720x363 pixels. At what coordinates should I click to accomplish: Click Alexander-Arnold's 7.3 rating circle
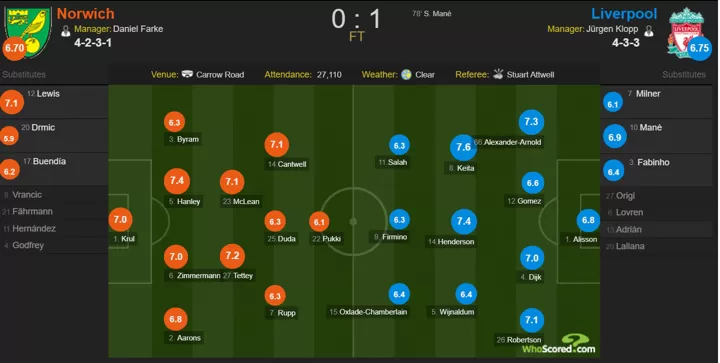coord(531,122)
